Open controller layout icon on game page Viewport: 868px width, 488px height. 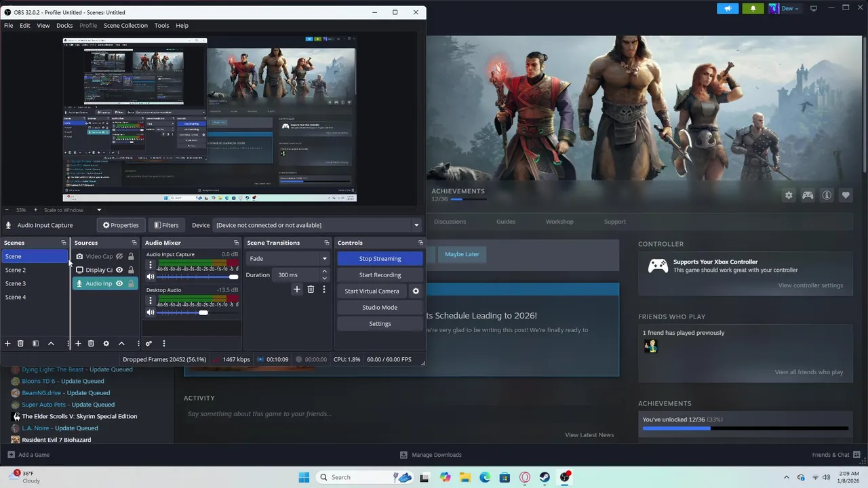point(808,195)
